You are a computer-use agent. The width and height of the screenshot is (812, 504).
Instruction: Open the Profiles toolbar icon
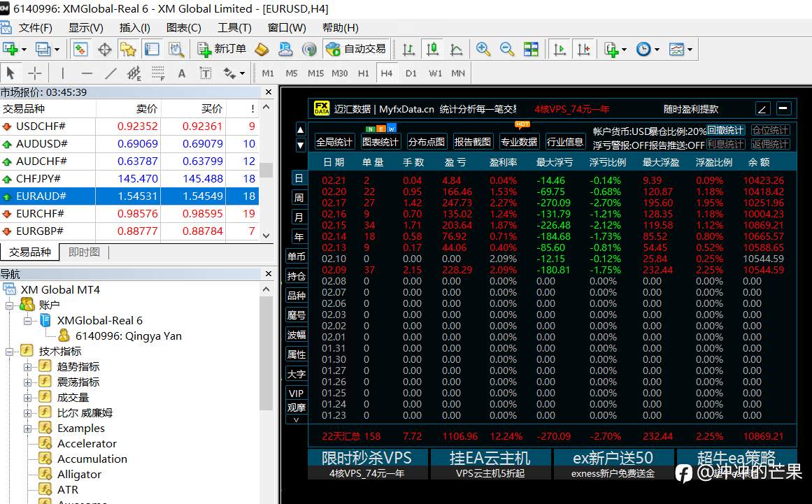point(43,49)
